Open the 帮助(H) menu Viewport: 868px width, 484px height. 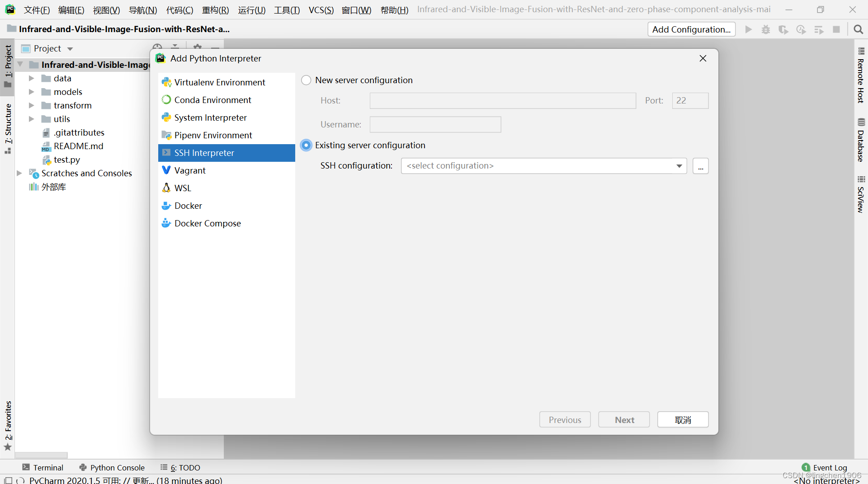[x=394, y=10]
